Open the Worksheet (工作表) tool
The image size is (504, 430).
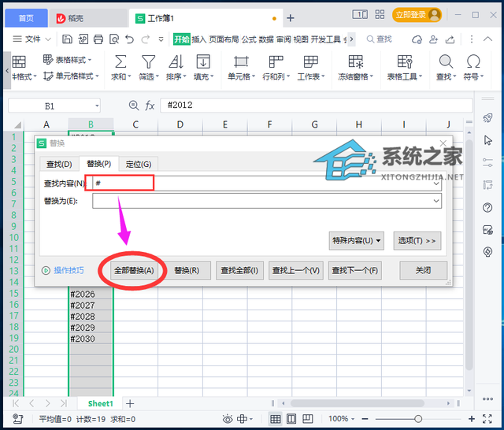click(311, 68)
